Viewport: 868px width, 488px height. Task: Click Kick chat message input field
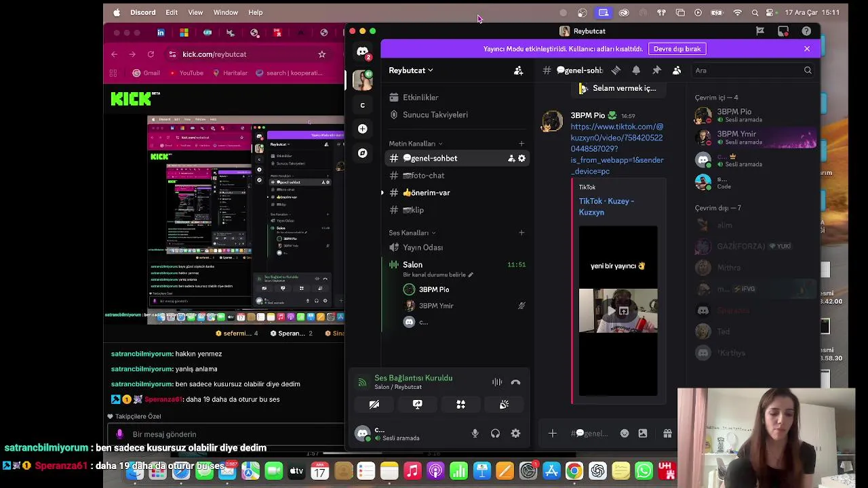[226, 434]
